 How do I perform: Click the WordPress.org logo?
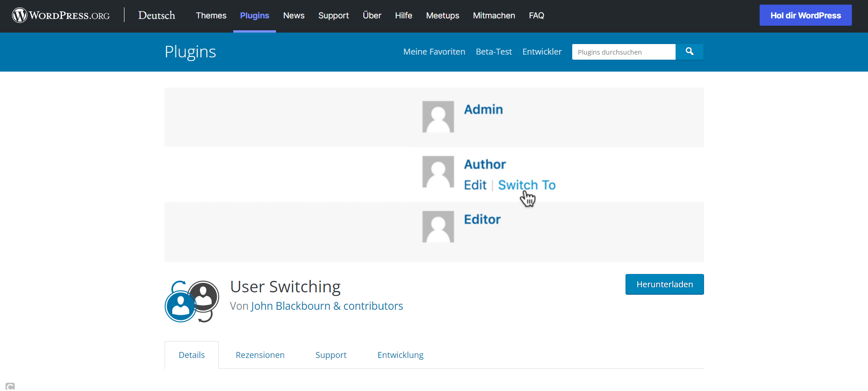(61, 16)
